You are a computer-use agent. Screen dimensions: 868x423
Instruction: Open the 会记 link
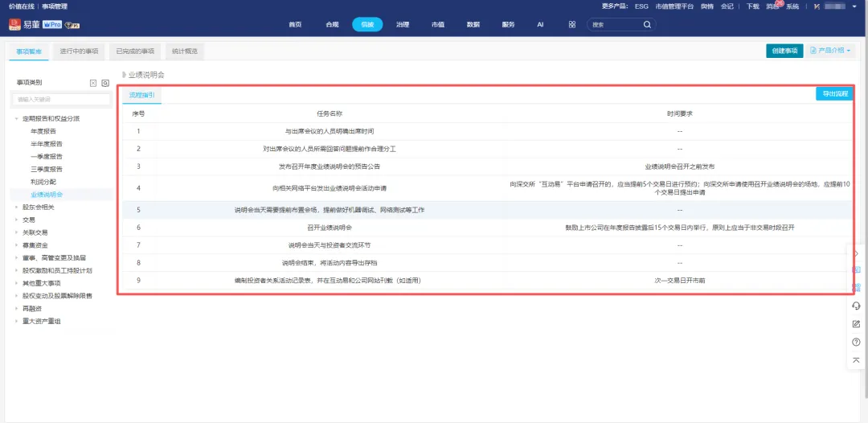click(727, 6)
